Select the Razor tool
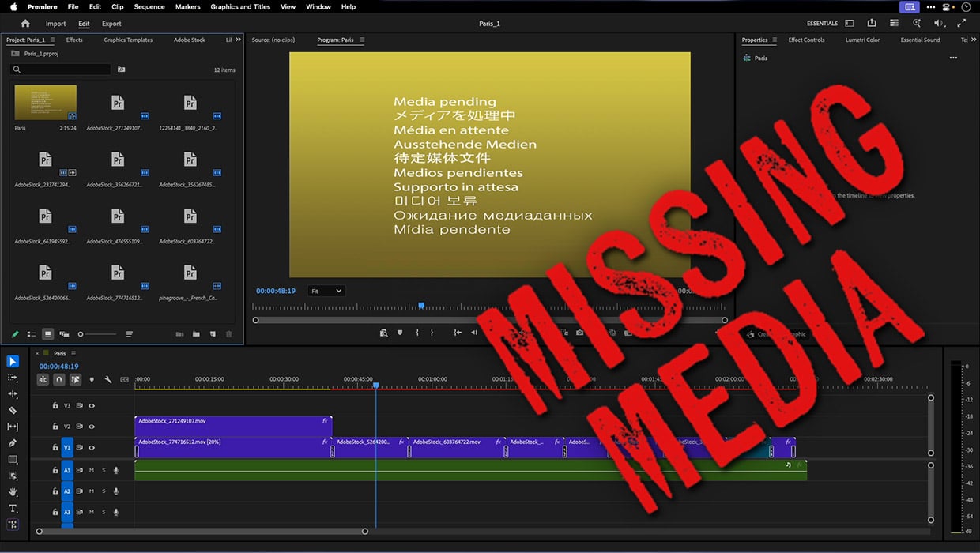 click(x=13, y=410)
